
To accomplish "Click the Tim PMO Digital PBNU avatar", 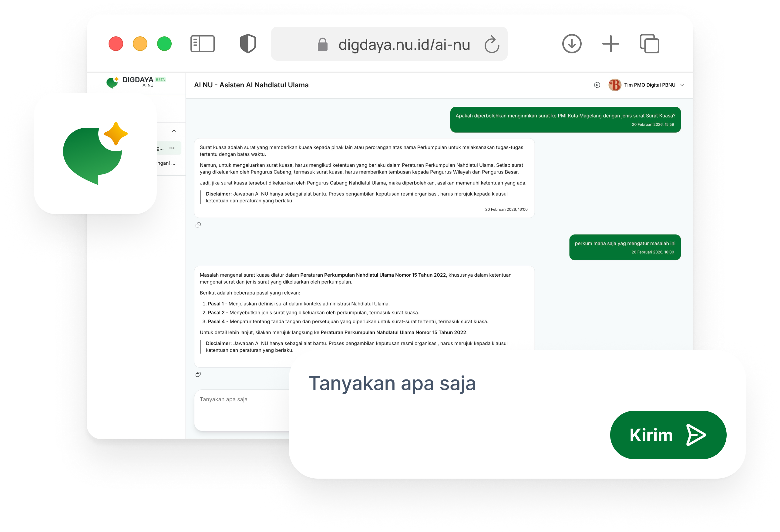I will click(614, 85).
